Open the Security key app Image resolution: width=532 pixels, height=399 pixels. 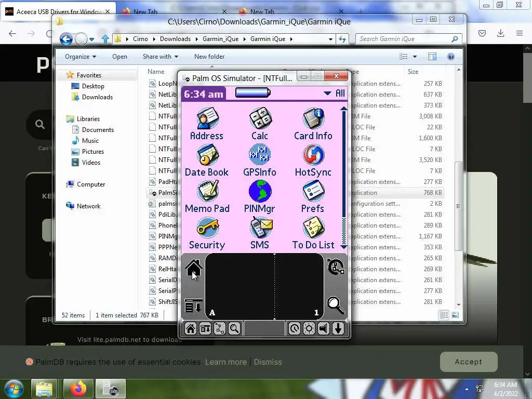click(x=207, y=233)
